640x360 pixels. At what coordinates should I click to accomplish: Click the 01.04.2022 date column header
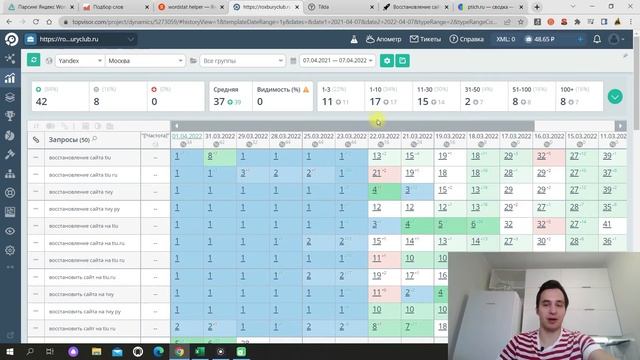[187, 136]
